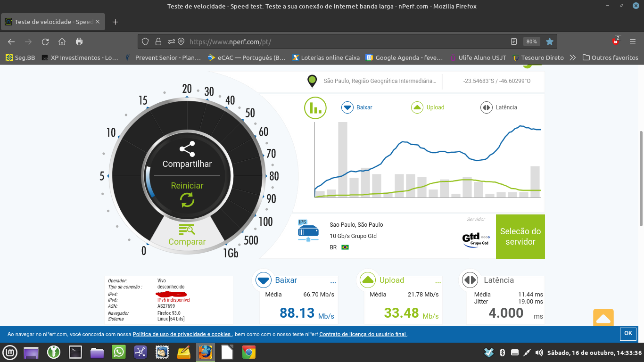Reload the page
This screenshot has width=644, height=362.
click(45, 41)
